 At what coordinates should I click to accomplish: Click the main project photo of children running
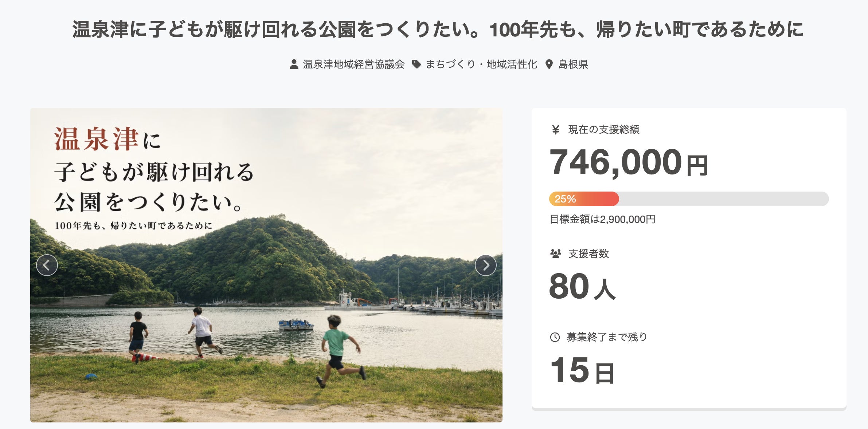click(266, 265)
